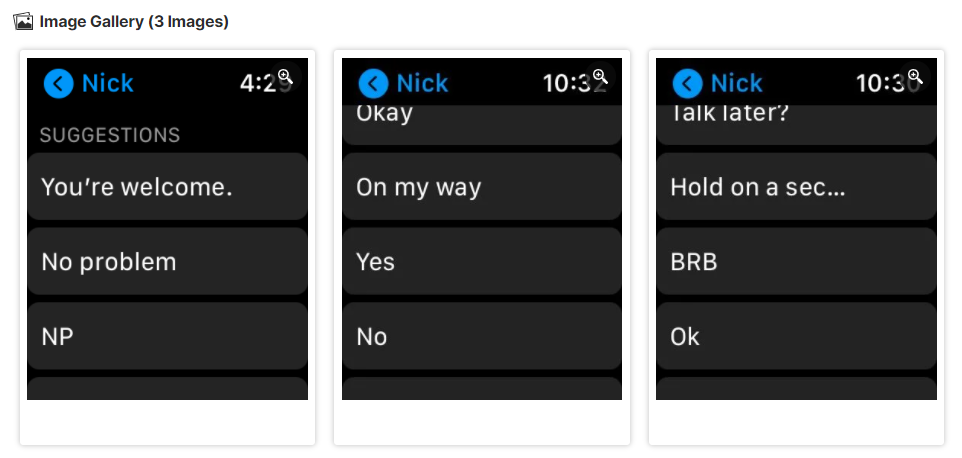
Task: Zoom the second gallery image with magnifier
Action: point(600,77)
